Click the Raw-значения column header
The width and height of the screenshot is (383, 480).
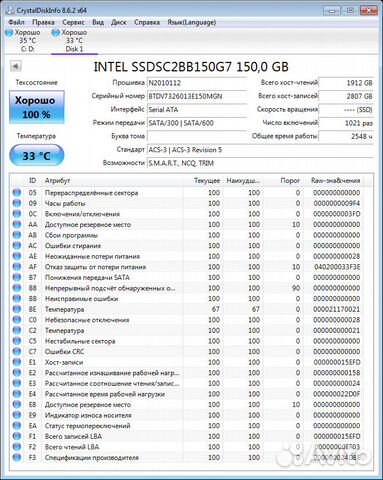pyautogui.click(x=333, y=180)
